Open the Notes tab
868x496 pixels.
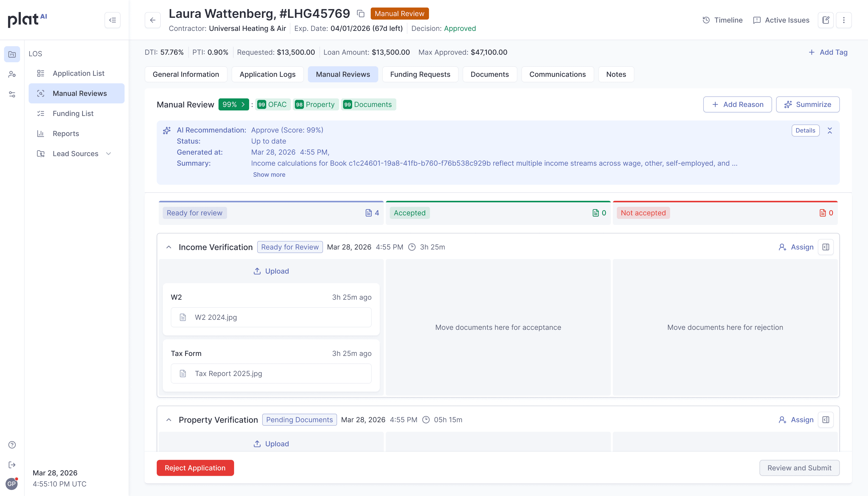(616, 74)
